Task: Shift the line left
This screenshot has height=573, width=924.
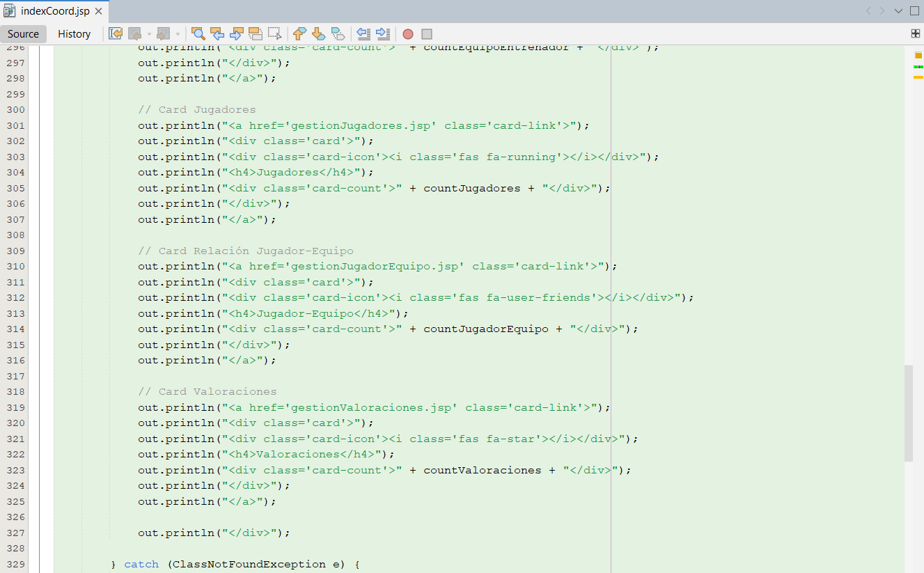Action: tap(363, 33)
